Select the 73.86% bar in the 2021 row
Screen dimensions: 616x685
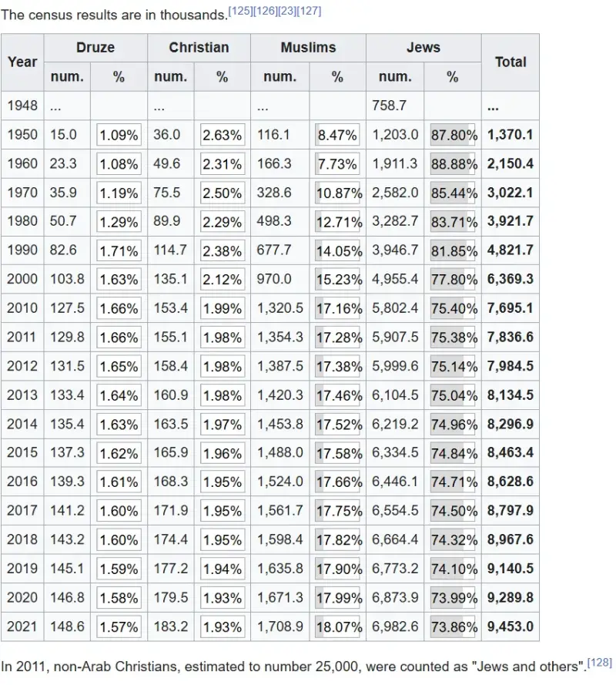(454, 627)
